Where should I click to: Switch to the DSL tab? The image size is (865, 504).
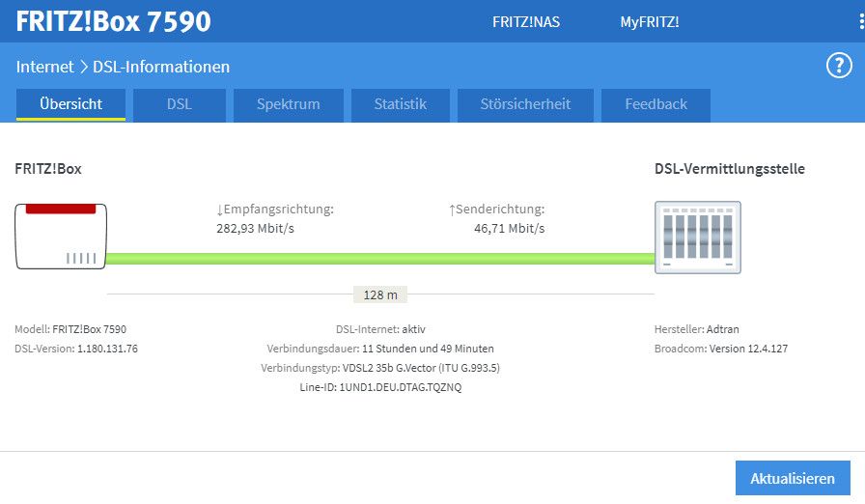pyautogui.click(x=180, y=104)
